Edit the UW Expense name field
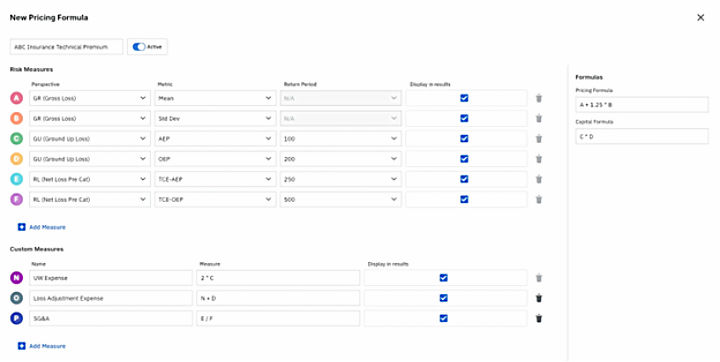Screen dimensions: 720x362 (x=111, y=277)
